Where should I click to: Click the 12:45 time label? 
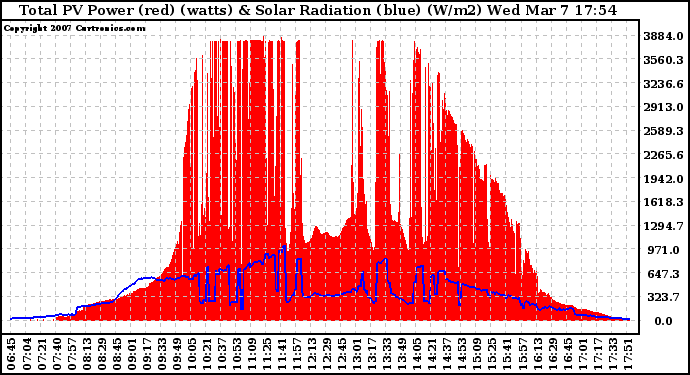point(341,354)
